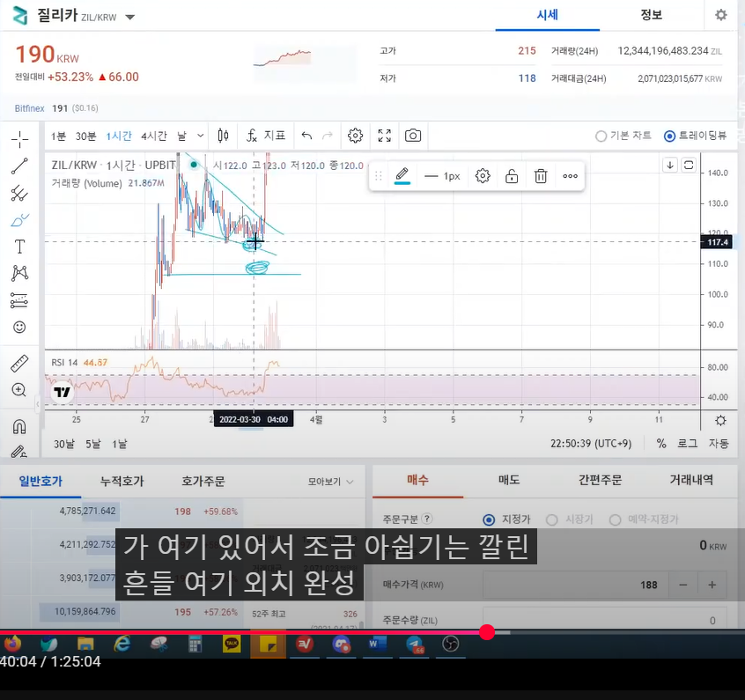Select the Text annotation tool
This screenshot has width=745, height=700.
[19, 247]
